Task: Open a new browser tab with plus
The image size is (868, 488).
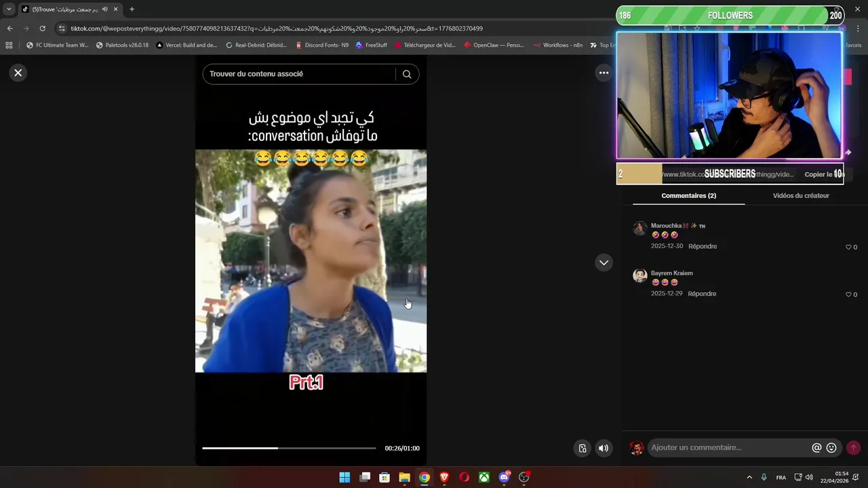Action: tap(132, 9)
